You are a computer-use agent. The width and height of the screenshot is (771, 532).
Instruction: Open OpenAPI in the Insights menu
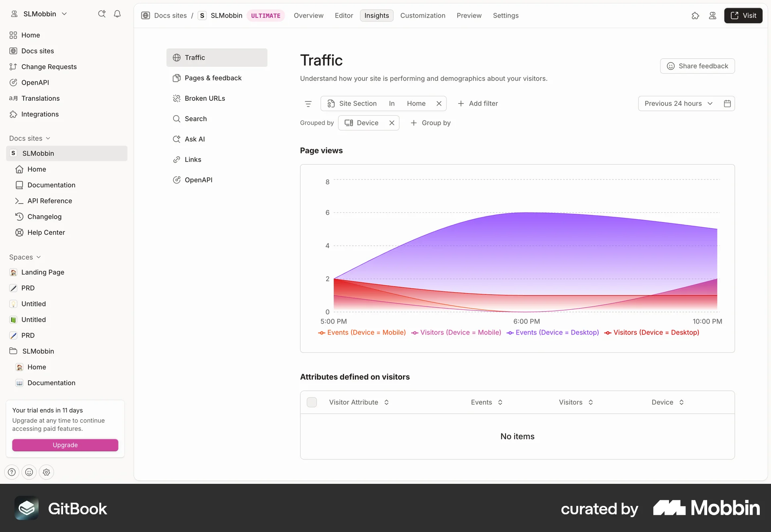point(217,180)
